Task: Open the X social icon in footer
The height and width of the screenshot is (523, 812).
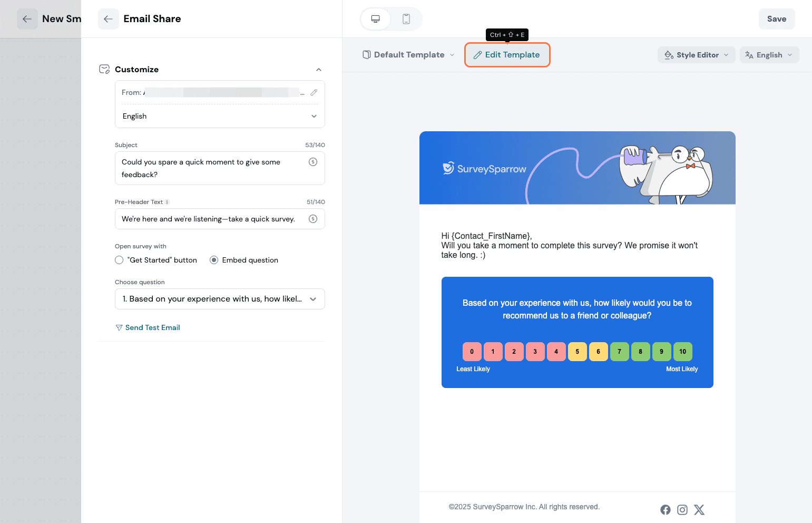Action: coord(699,510)
